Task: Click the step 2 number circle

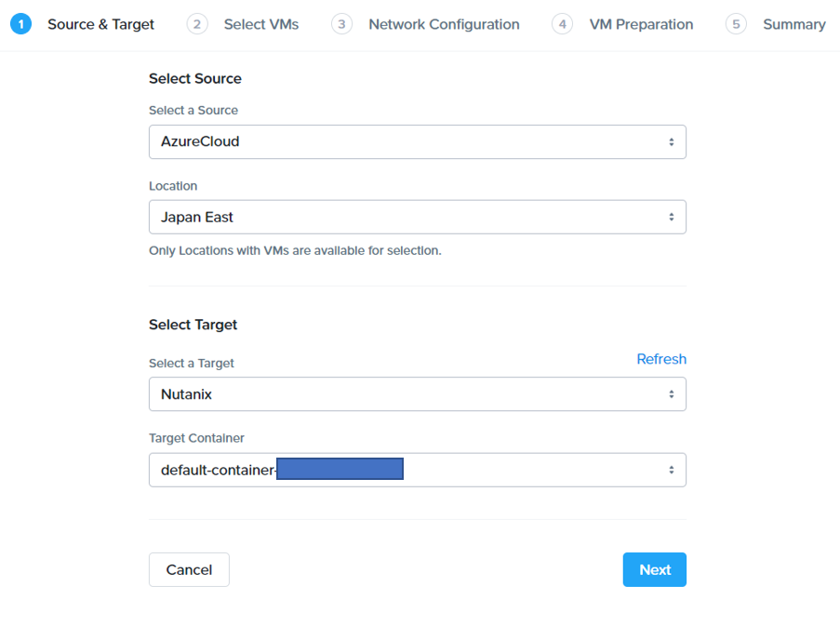Action: pos(196,24)
